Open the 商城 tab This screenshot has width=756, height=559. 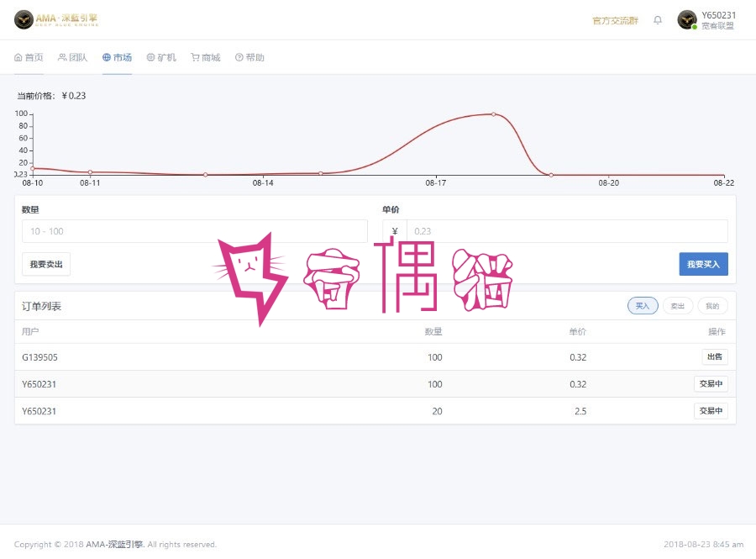[206, 57]
